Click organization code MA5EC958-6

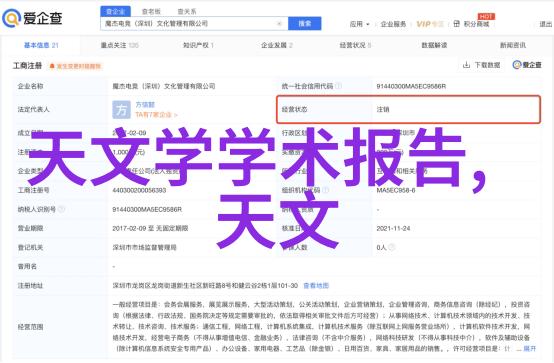pos(396,190)
